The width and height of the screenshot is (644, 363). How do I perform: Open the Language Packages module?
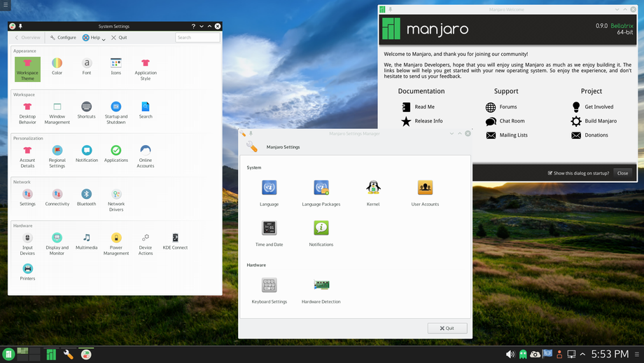tap(321, 192)
